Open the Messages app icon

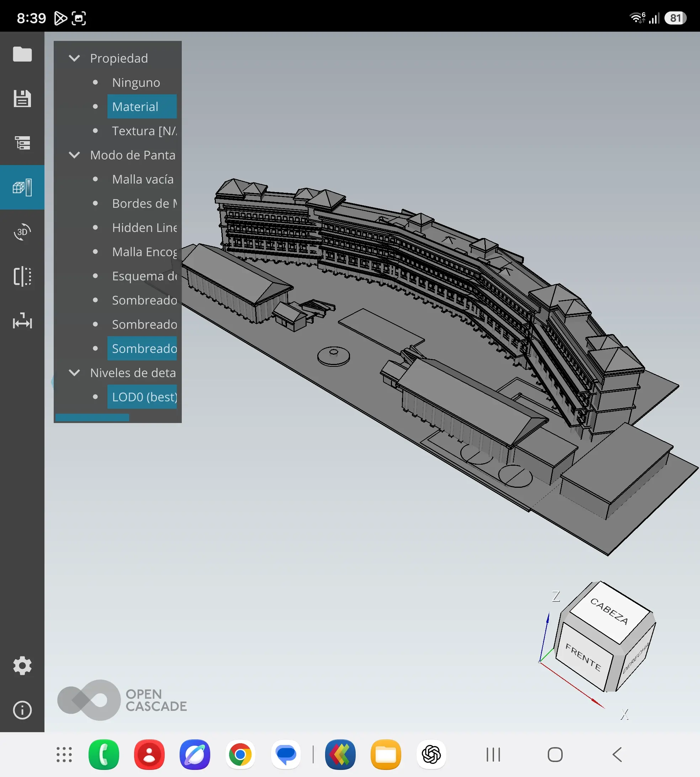[286, 755]
